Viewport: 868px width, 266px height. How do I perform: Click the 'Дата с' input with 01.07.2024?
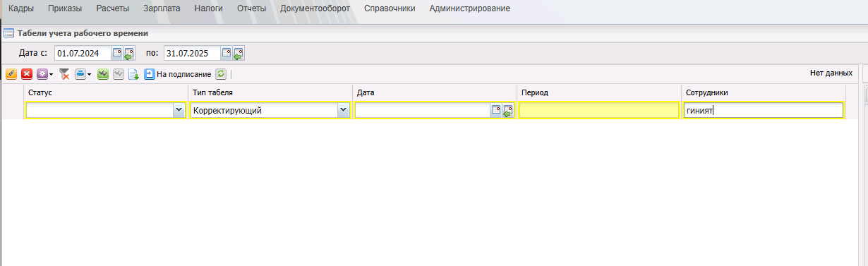click(83, 53)
